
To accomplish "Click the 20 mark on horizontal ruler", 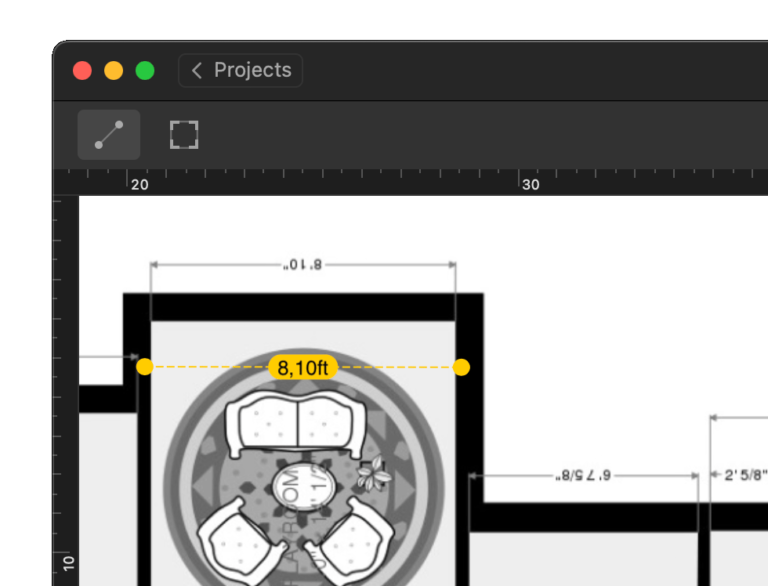I will pos(140,185).
